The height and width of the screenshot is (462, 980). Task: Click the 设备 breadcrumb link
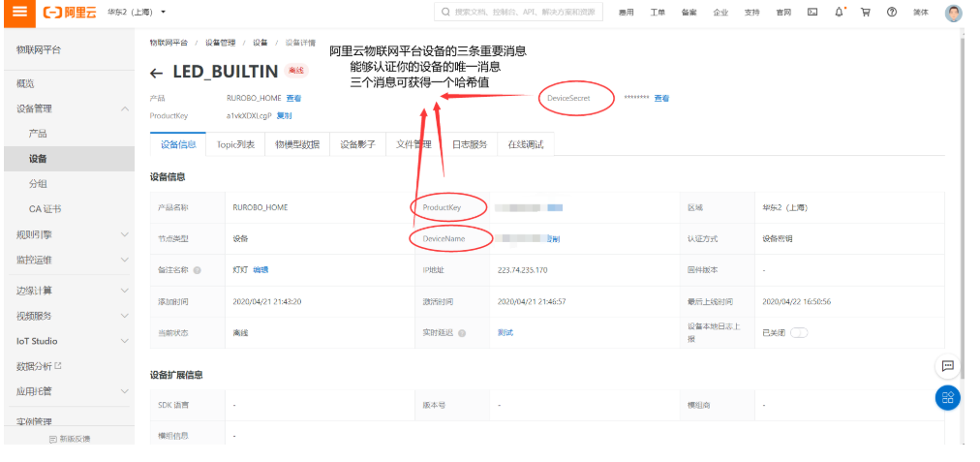coord(260,43)
